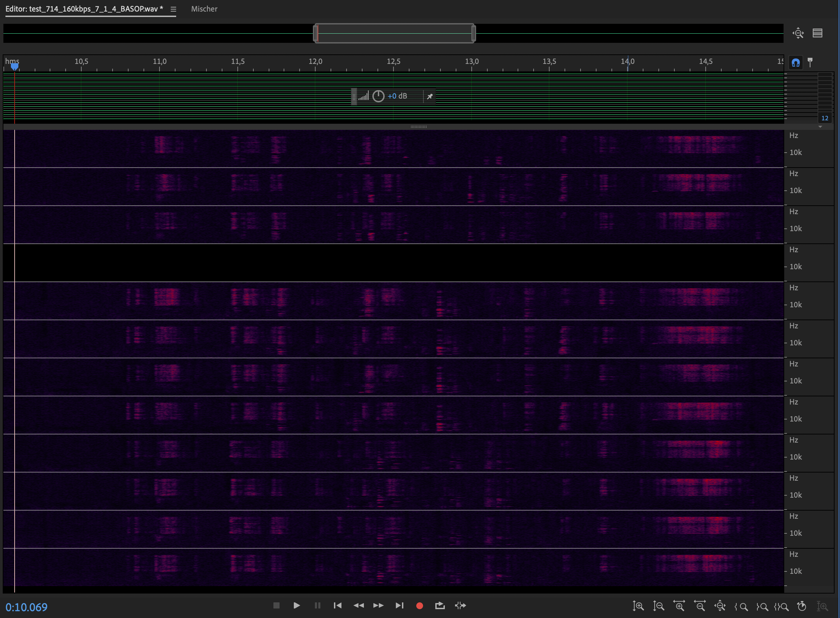
Task: Click Zoom In Amplitude icon
Action: (638, 606)
